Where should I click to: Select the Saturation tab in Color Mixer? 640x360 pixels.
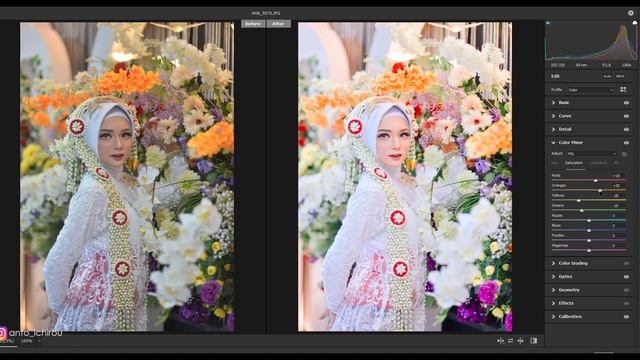click(574, 163)
